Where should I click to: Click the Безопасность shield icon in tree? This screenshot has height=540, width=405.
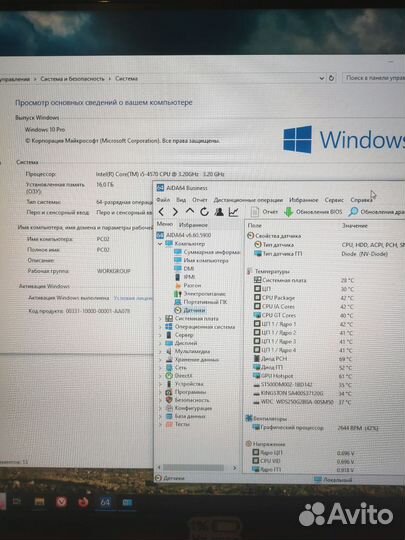tap(169, 400)
